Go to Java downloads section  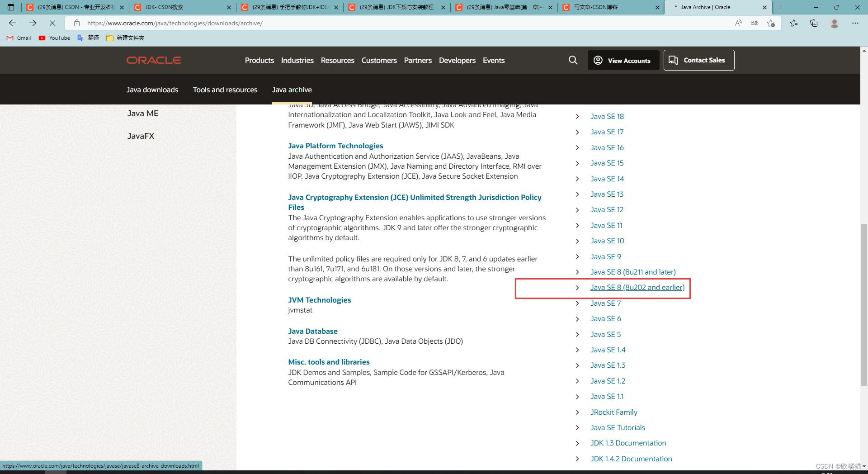click(x=152, y=90)
